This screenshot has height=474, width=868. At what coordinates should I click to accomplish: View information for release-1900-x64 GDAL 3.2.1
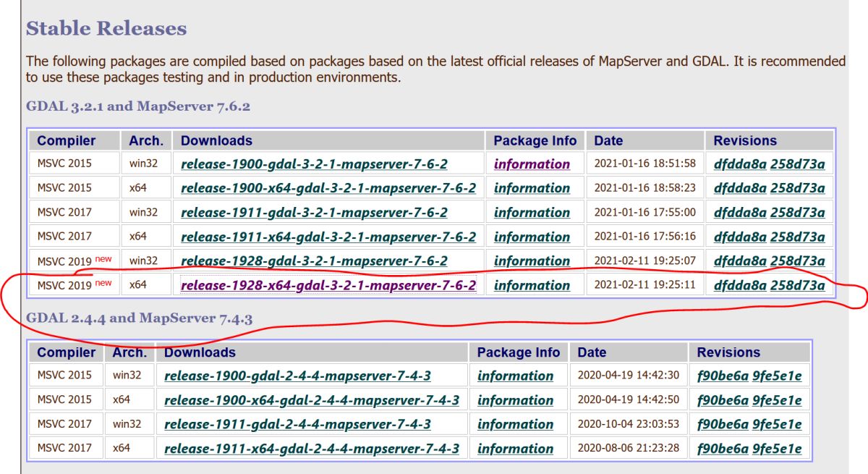point(532,188)
